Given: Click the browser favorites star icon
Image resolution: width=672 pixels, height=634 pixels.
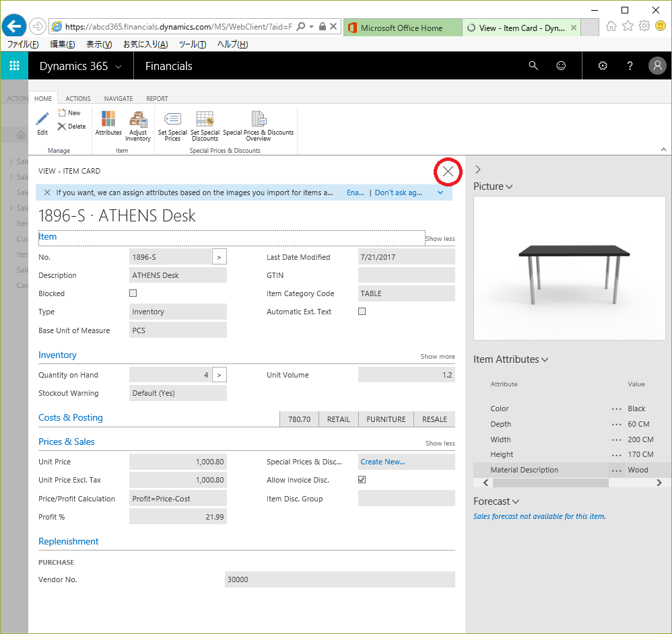Looking at the screenshot, I should tap(628, 26).
